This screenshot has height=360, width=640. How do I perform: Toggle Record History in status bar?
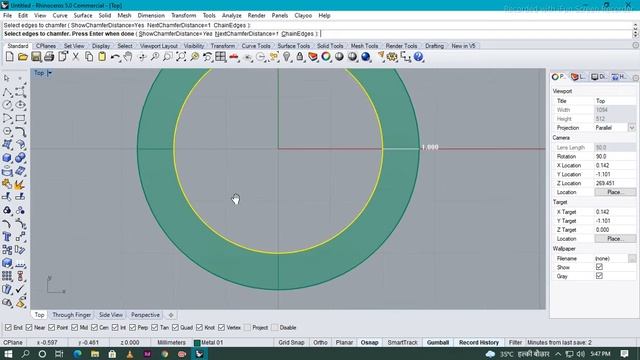pyautogui.click(x=478, y=342)
